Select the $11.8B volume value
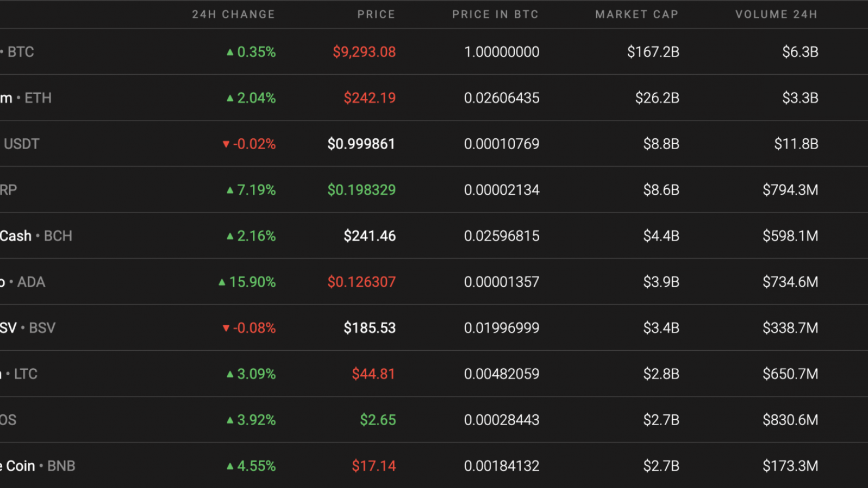Viewport: 868px width, 488px height. [x=796, y=144]
